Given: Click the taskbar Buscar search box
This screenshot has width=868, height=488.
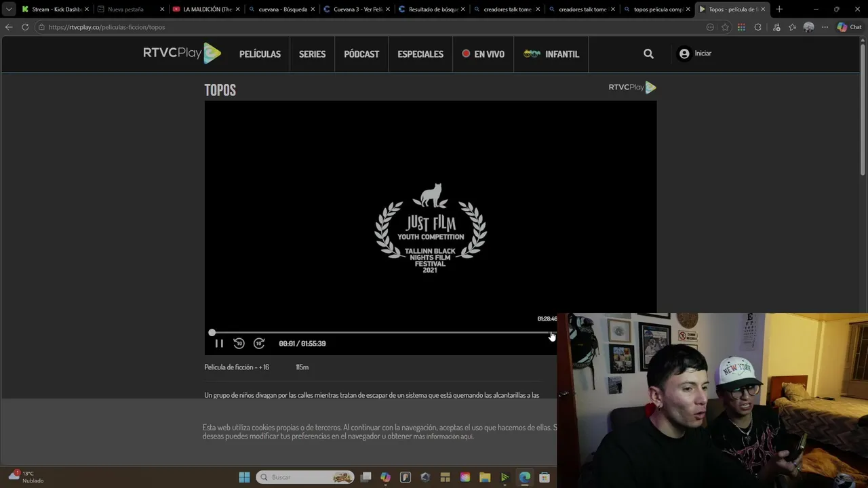Looking at the screenshot, I should [305, 477].
